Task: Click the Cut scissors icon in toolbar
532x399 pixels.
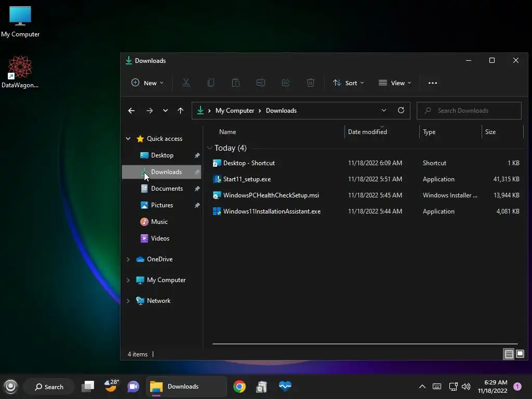Action: 186,83
